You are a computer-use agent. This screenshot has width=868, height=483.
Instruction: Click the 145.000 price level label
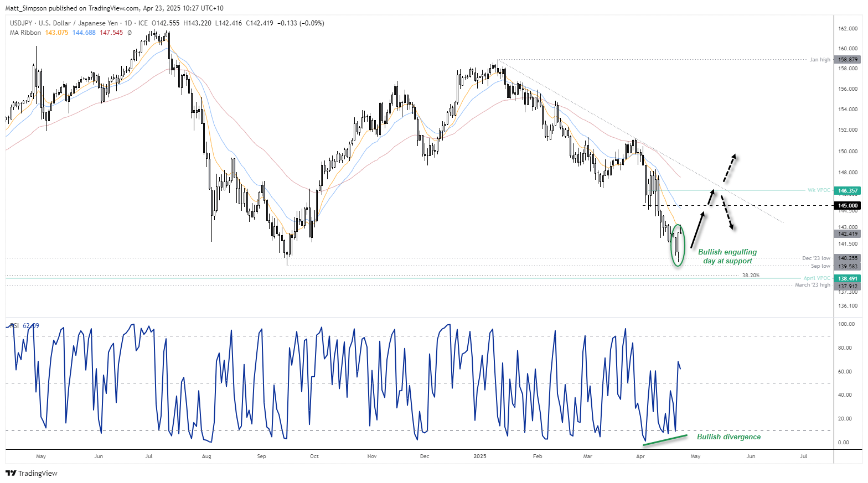coord(848,206)
